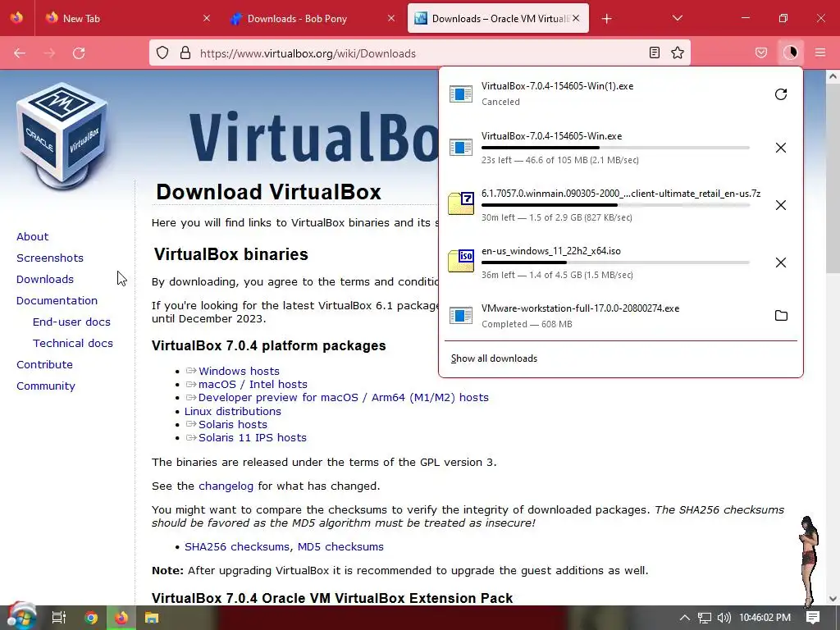Open the Documentation sidebar link
Image resolution: width=840 pixels, height=630 pixels.
57,300
